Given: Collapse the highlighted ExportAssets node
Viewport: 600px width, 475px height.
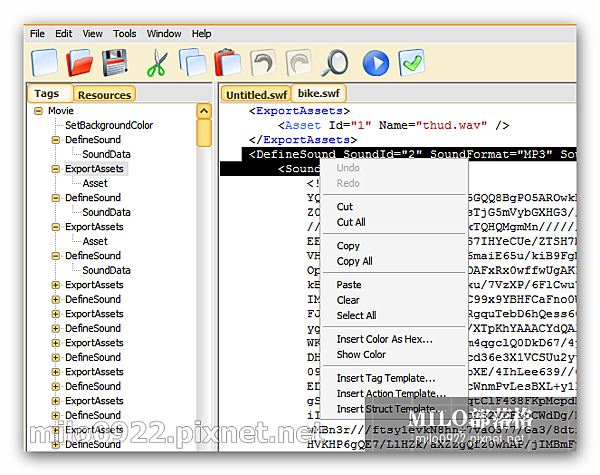Looking at the screenshot, I should [55, 169].
